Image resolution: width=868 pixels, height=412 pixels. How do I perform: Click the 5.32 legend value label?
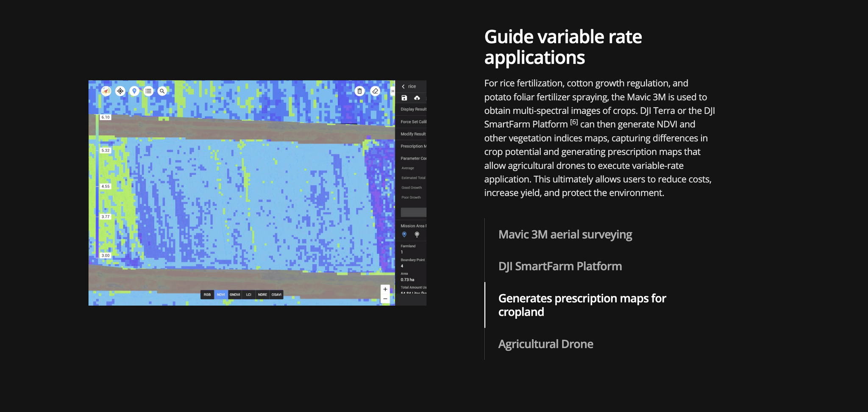(x=106, y=150)
